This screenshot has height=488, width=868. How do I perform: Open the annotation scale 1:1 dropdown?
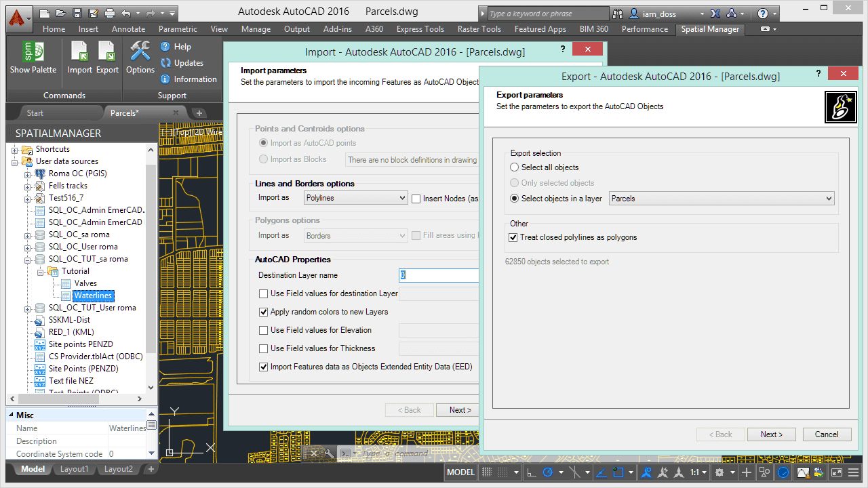[699, 472]
